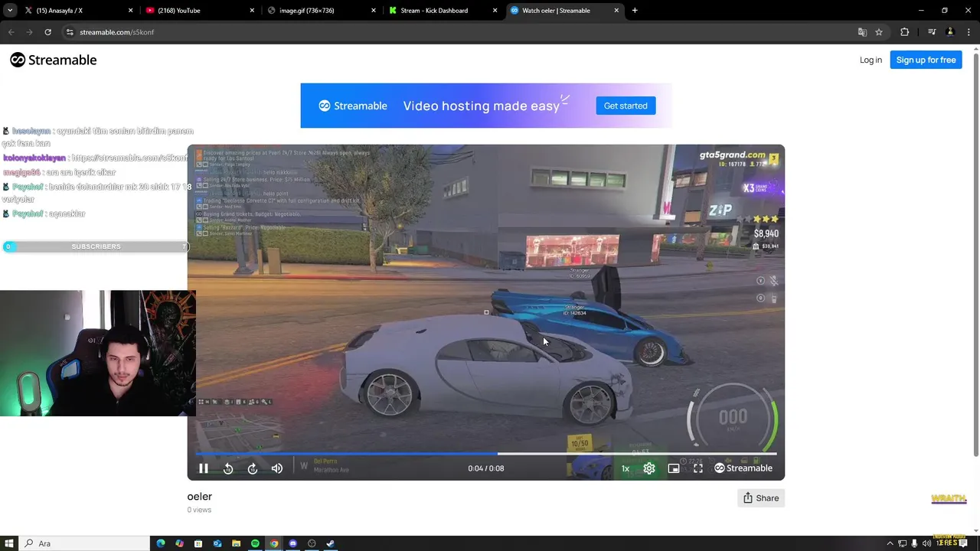This screenshot has height=551, width=980.
Task: Focus the address bar with streamable.com URL
Action: click(x=459, y=32)
